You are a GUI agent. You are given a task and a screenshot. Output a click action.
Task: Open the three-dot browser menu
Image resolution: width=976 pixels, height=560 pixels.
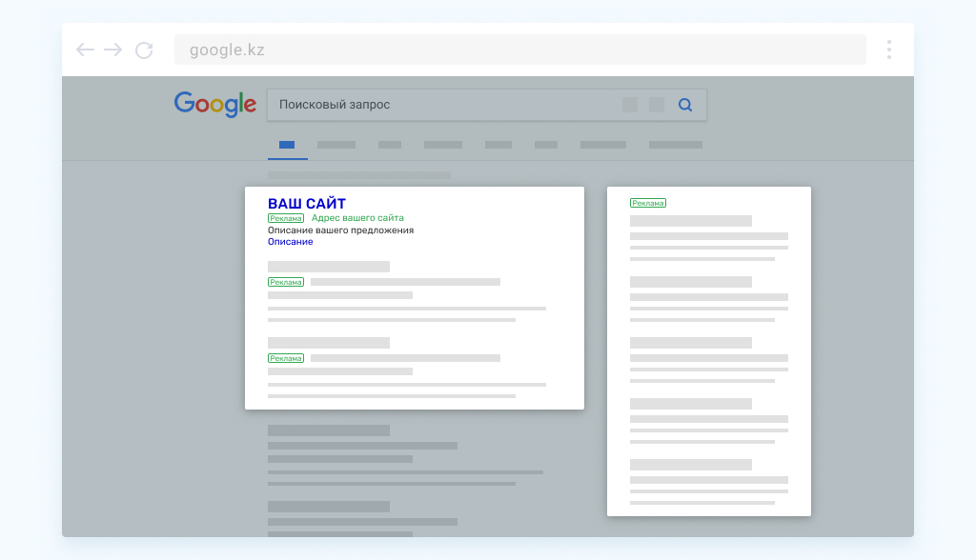(x=888, y=50)
